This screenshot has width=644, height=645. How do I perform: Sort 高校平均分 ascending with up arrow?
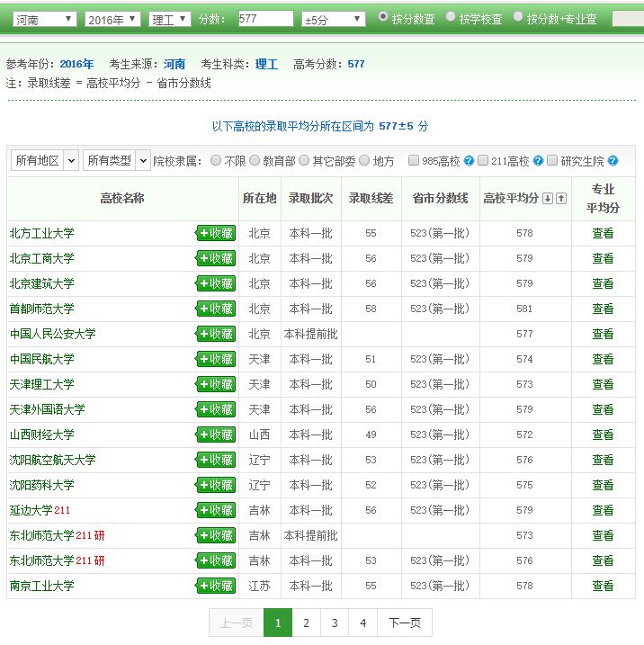(561, 198)
